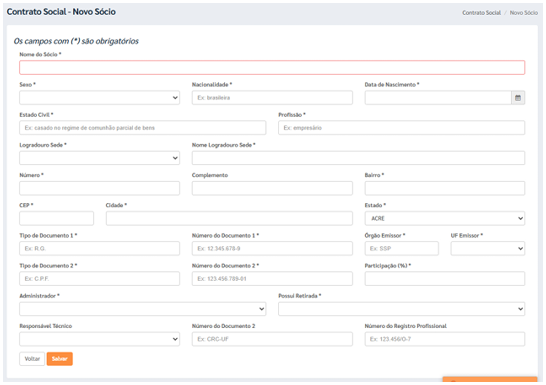Click the Órgão Emissor field

401,249
